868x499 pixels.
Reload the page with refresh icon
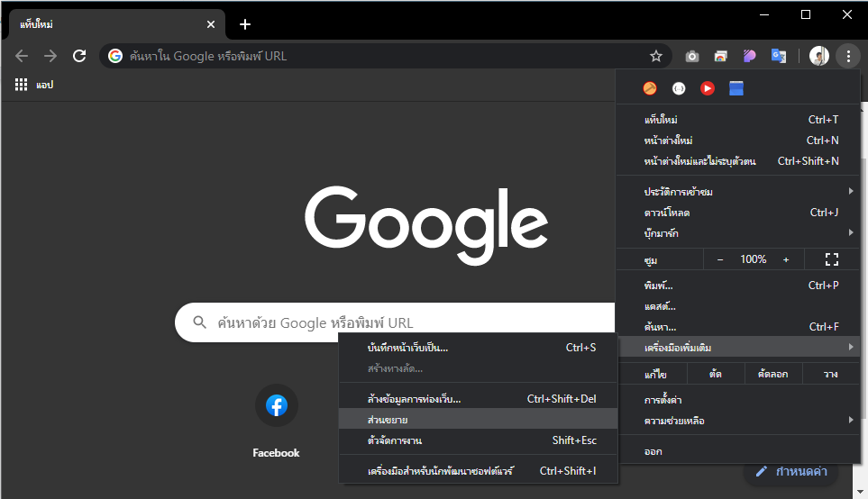click(x=79, y=56)
